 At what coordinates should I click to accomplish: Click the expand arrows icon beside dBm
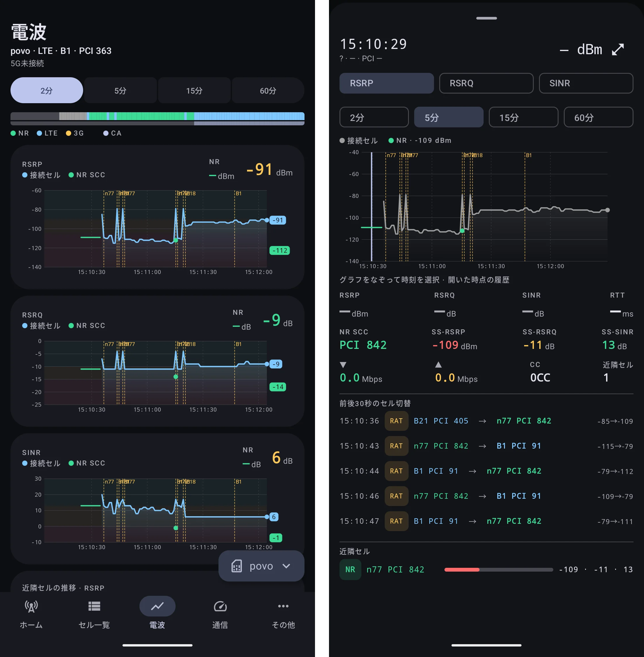tap(618, 49)
